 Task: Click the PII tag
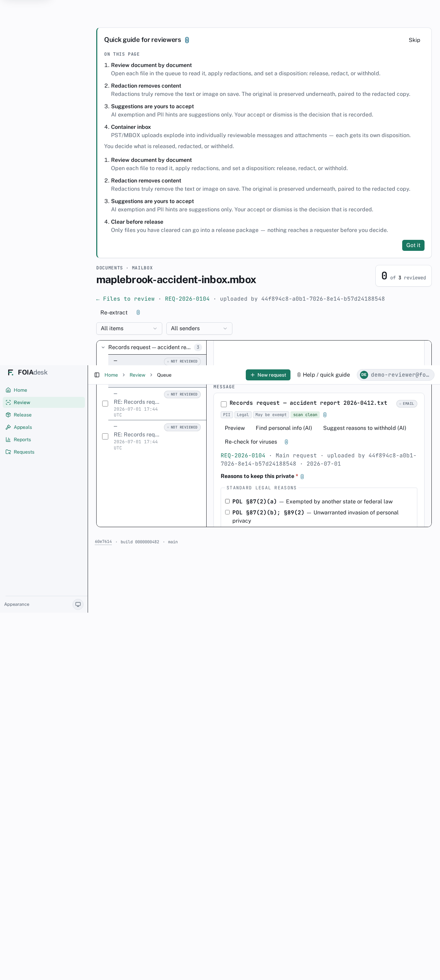(x=227, y=415)
